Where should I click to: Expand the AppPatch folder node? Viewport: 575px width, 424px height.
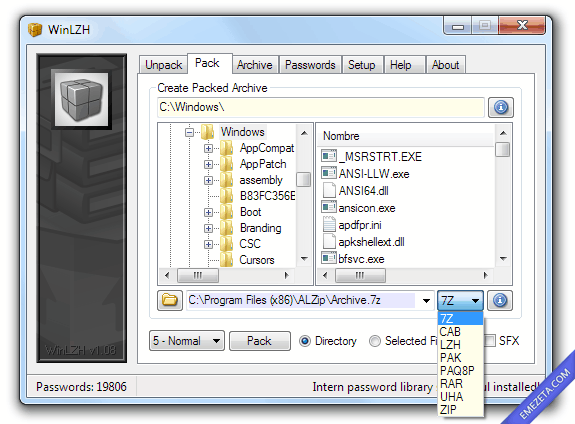(208, 164)
